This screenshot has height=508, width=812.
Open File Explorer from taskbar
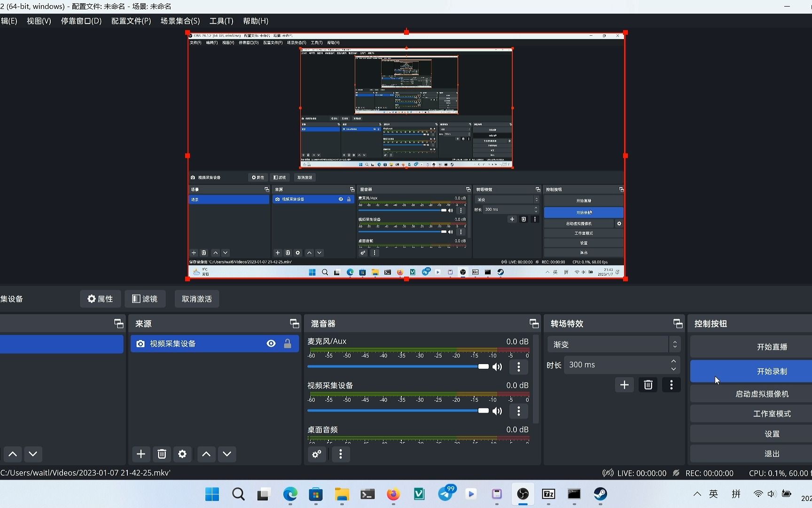[342, 494]
